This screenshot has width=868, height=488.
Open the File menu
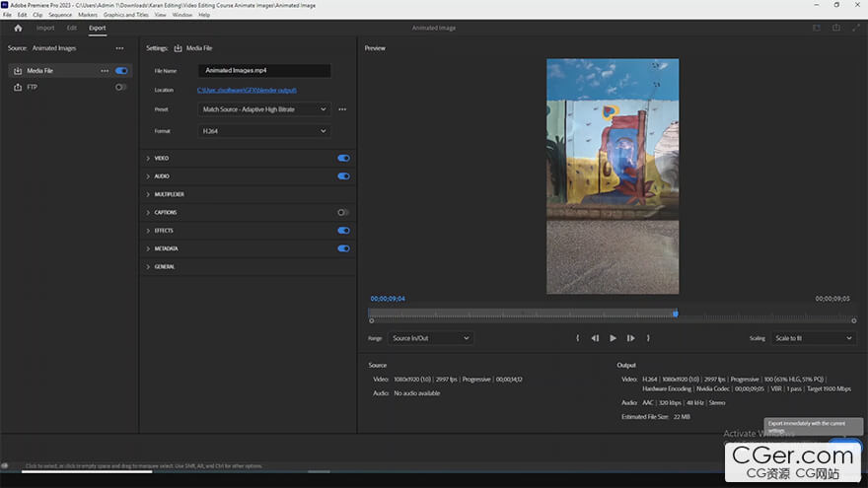7,15
